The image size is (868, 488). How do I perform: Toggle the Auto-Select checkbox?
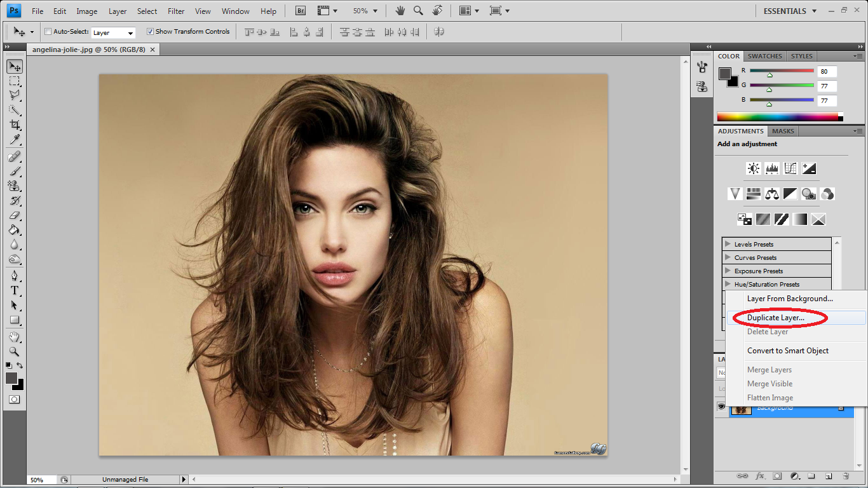point(48,32)
